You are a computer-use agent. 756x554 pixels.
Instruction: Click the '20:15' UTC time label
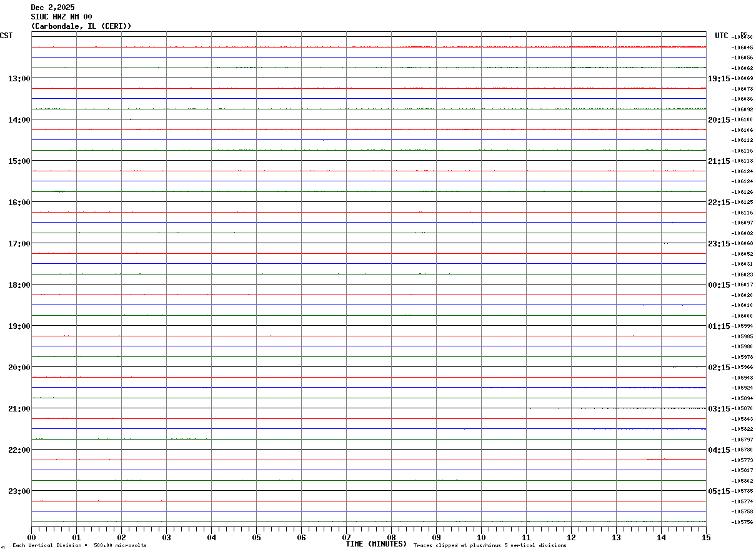point(719,119)
